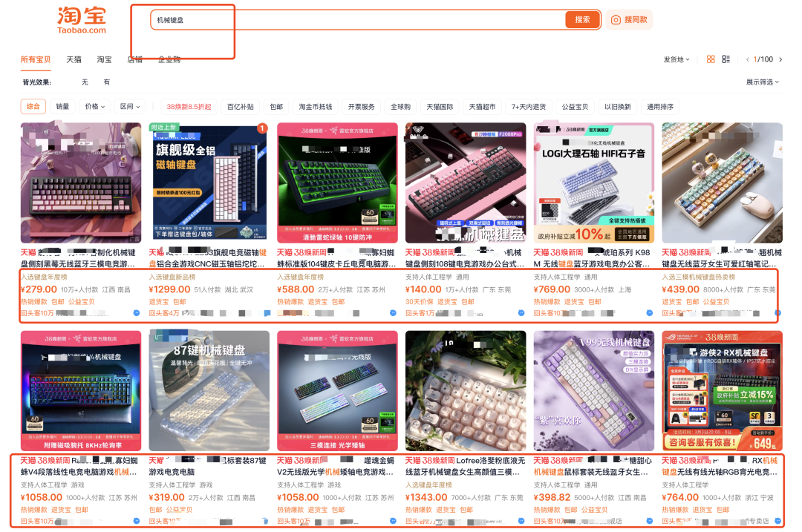
Task: Toggle the 38焕新8.5折起 filter chip
Action: (x=189, y=106)
